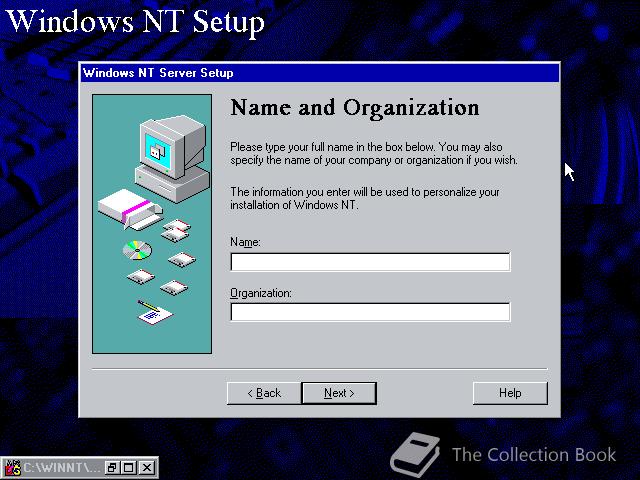Click the Name input field
Viewport: 640px width, 480px height.
coord(370,262)
